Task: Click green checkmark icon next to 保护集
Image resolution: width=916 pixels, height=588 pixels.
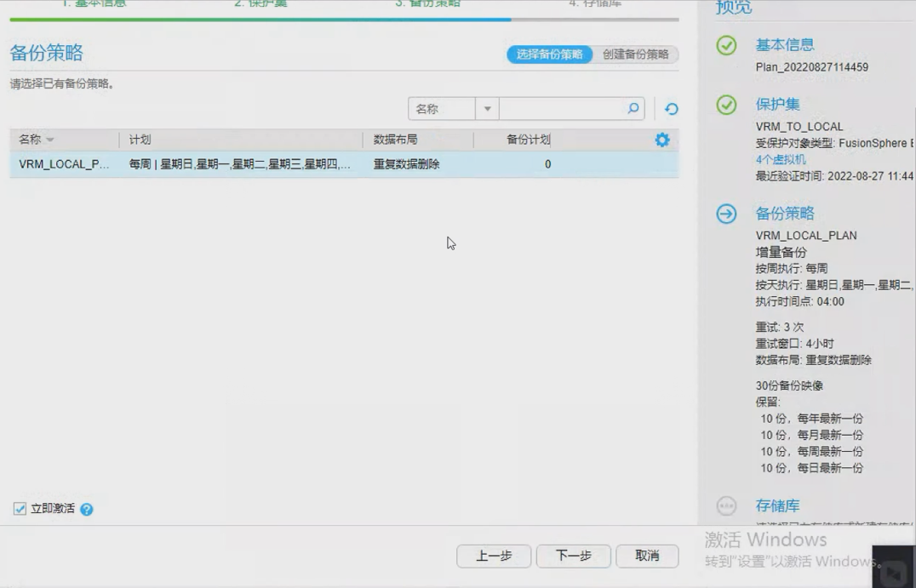Action: (726, 105)
